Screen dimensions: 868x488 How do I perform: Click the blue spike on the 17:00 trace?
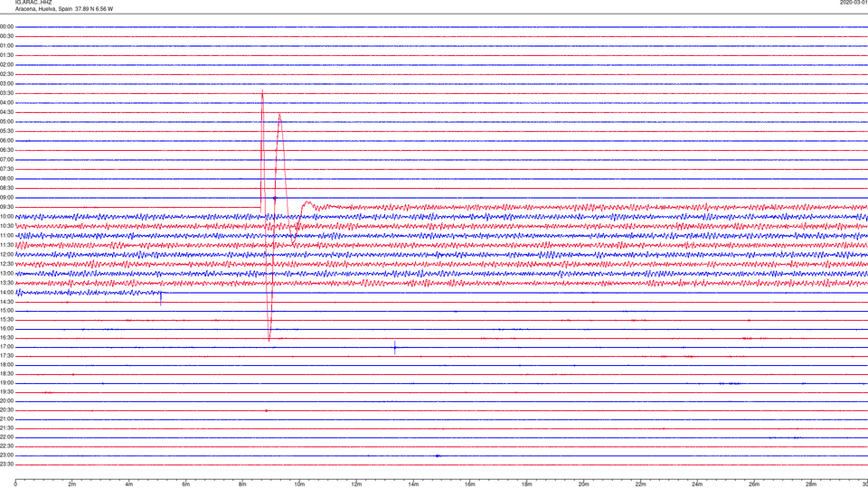(395, 347)
